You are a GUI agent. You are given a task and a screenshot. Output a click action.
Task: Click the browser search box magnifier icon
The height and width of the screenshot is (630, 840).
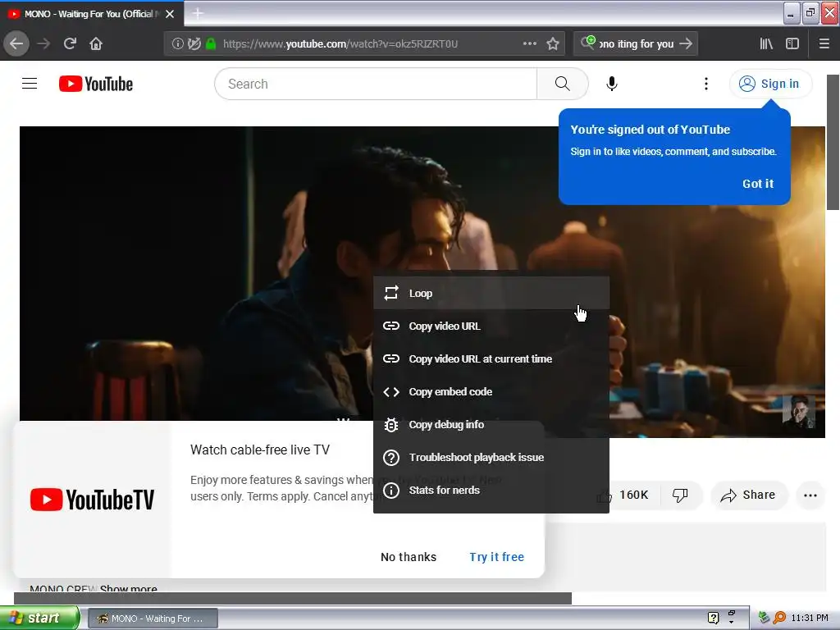click(x=587, y=43)
